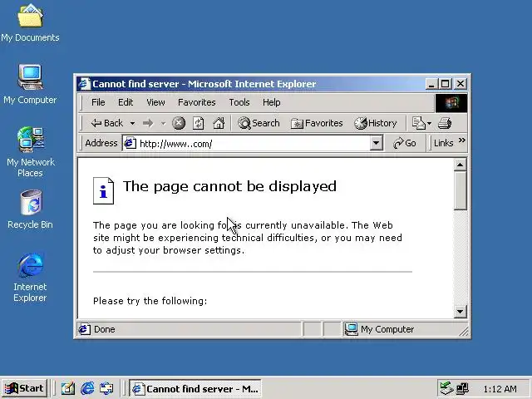Open the History toolbar button

tap(375, 123)
